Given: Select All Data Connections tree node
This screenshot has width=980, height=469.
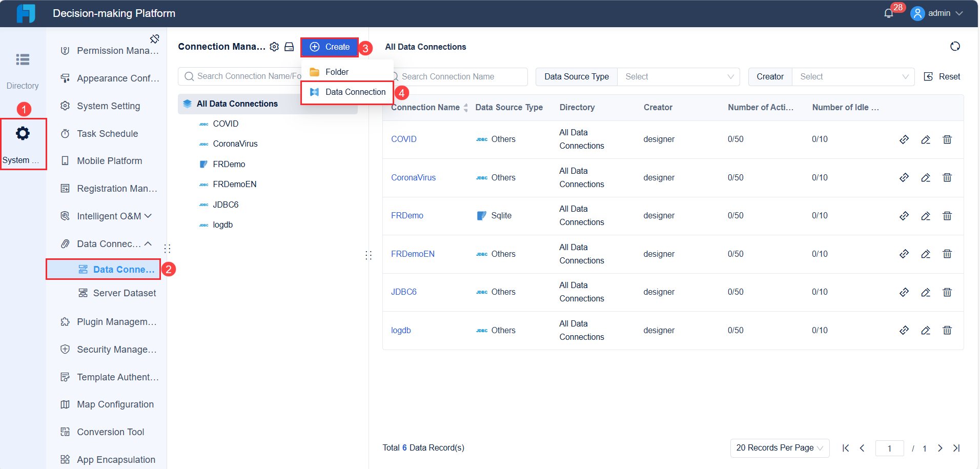Looking at the screenshot, I should [x=268, y=104].
